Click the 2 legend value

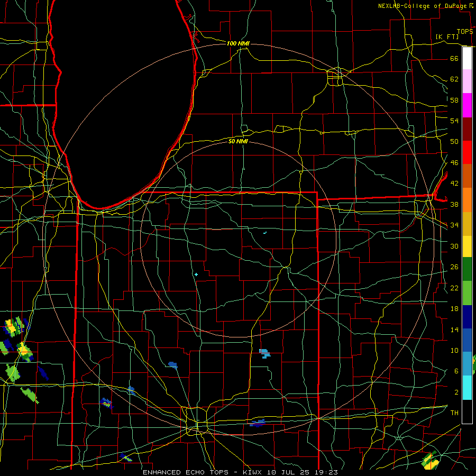[456, 392]
